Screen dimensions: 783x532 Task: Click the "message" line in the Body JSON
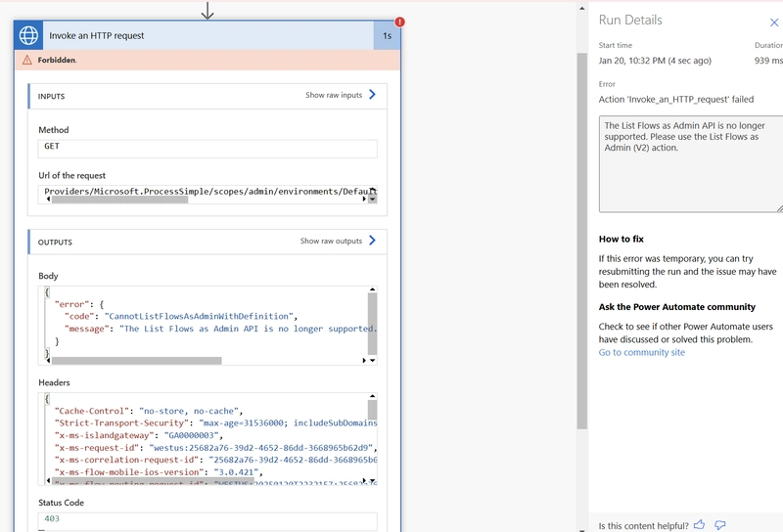tap(220, 329)
